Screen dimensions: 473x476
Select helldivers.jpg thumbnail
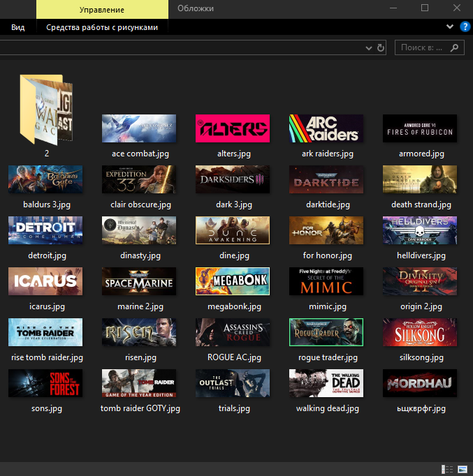coord(419,230)
